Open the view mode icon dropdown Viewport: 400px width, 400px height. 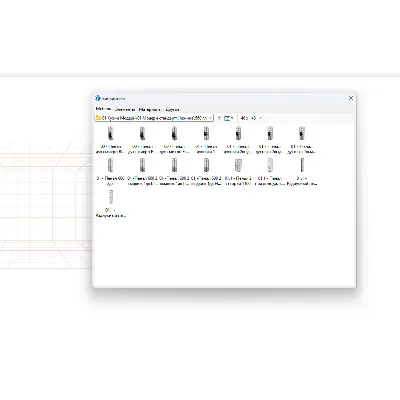(229, 118)
